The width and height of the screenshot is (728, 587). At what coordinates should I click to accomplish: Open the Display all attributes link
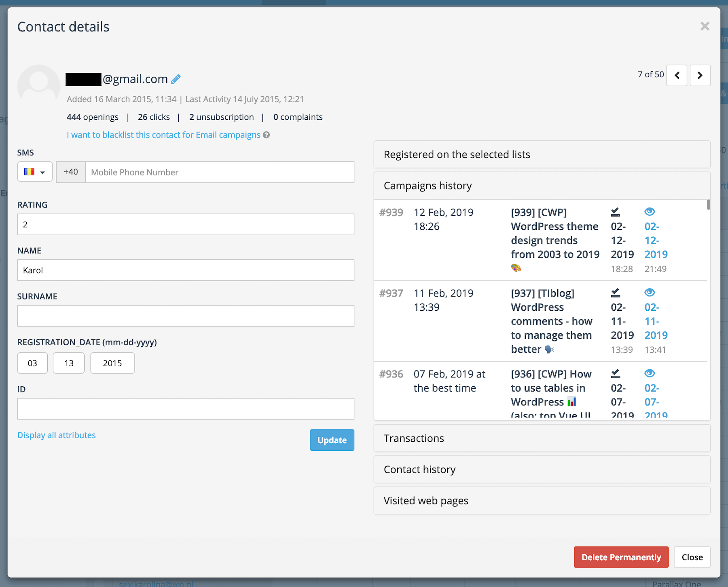pyautogui.click(x=57, y=435)
